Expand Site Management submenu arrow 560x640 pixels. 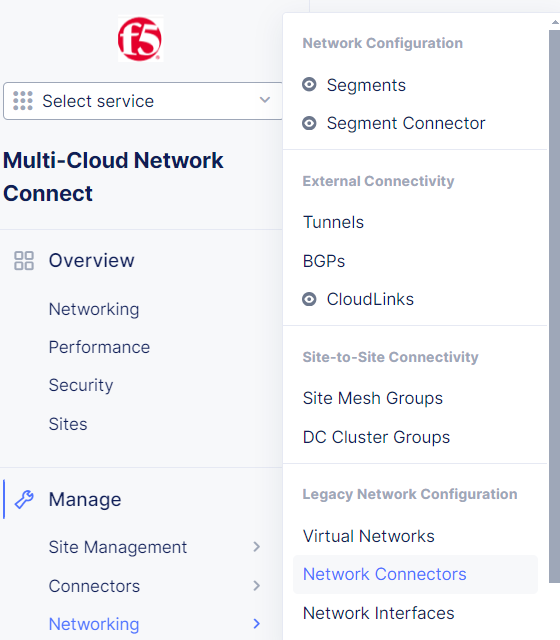[x=256, y=547]
